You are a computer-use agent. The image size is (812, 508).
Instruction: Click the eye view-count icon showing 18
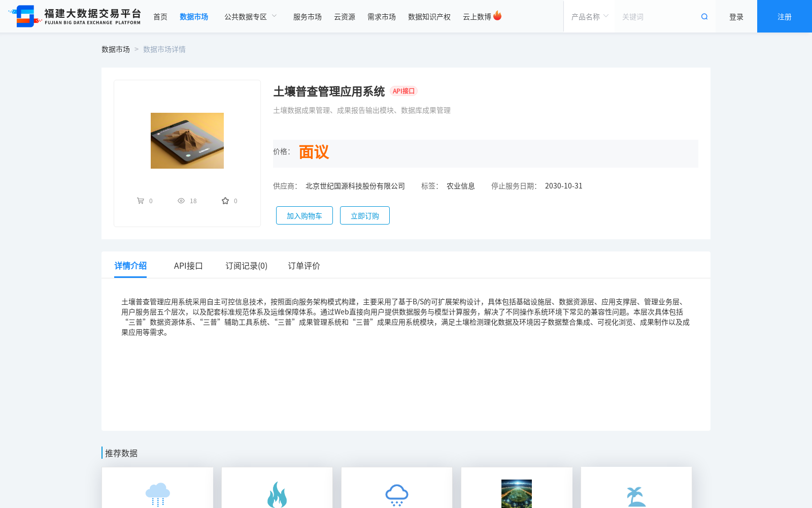coord(181,200)
